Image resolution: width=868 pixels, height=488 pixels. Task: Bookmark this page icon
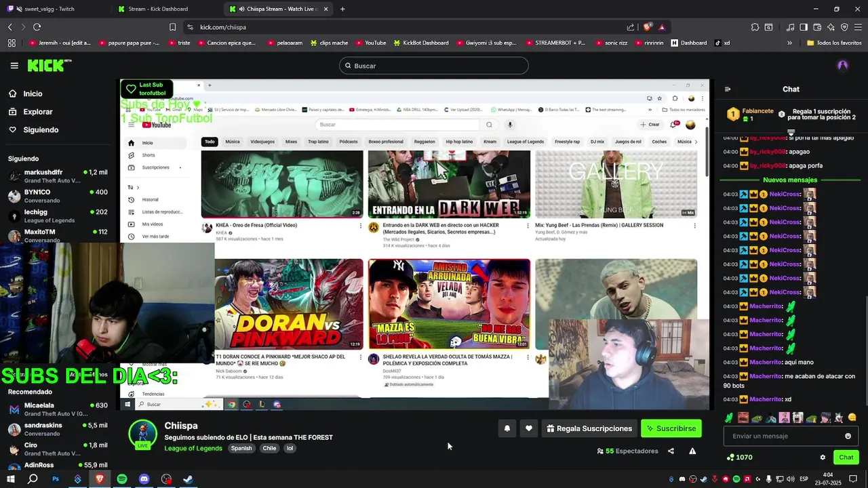click(x=172, y=27)
